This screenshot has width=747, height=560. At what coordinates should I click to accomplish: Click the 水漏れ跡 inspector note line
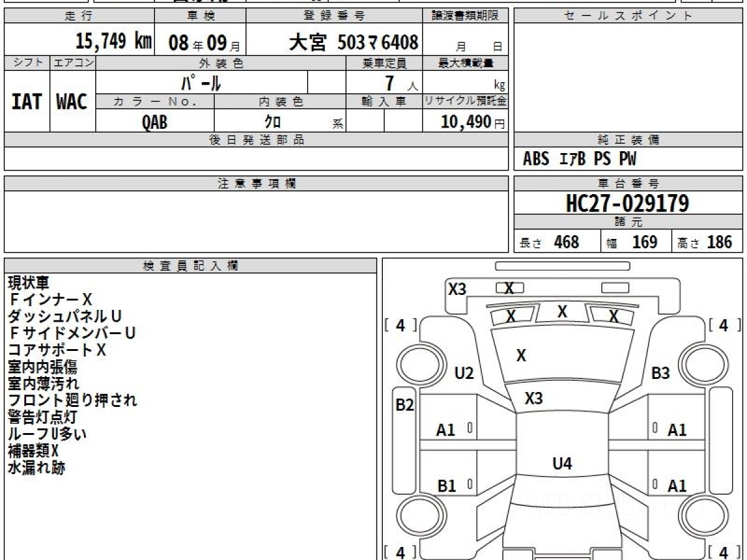click(x=36, y=468)
